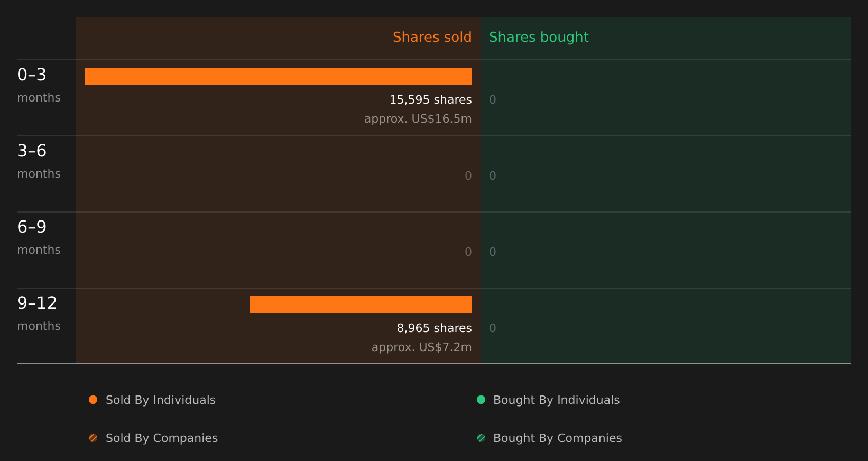Click the shares sold 0 in 6–9 months row
The height and width of the screenshot is (461, 868).
[x=468, y=252]
